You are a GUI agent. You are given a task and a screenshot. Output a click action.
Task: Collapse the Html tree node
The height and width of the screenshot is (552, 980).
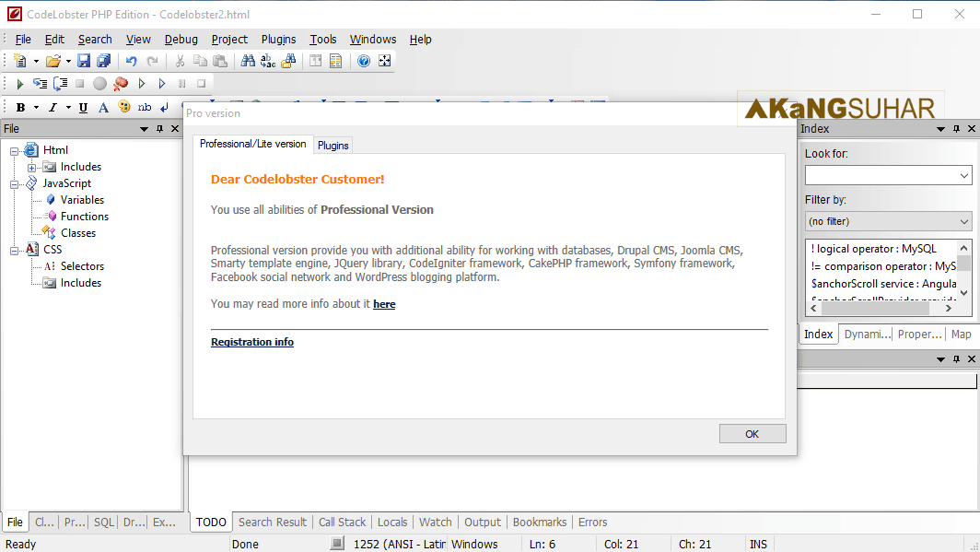[14, 150]
